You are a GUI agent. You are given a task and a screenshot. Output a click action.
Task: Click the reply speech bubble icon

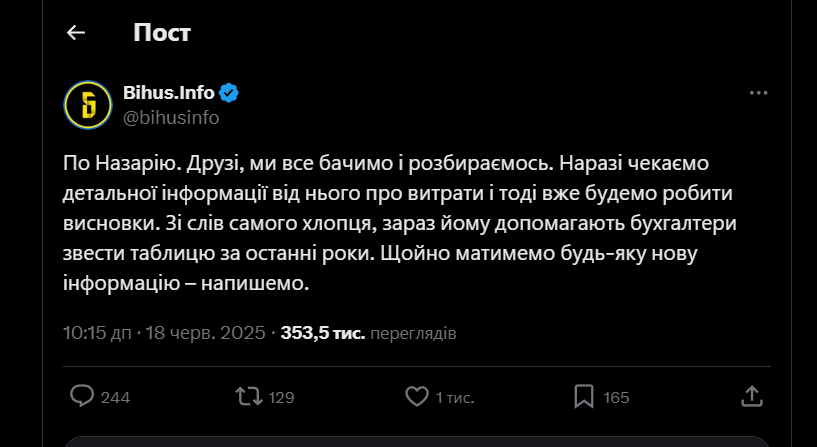click(x=83, y=396)
